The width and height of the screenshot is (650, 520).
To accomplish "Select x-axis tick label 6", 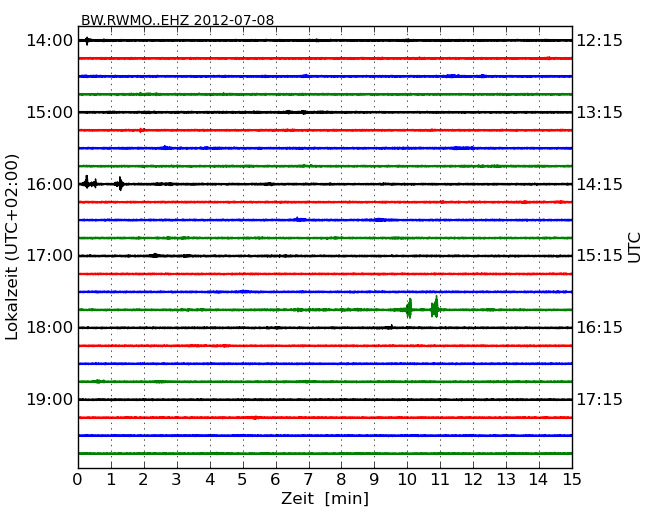I will click(x=276, y=480).
